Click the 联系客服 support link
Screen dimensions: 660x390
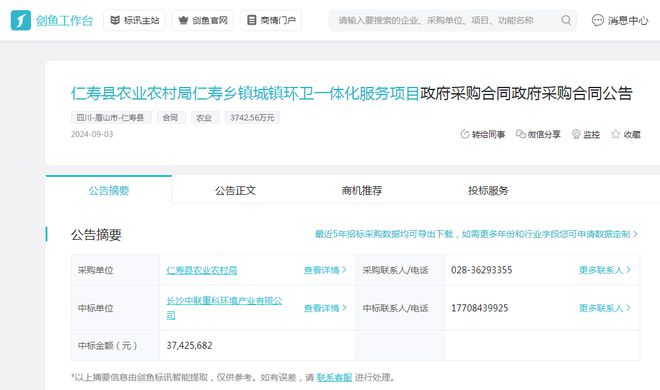(x=334, y=377)
